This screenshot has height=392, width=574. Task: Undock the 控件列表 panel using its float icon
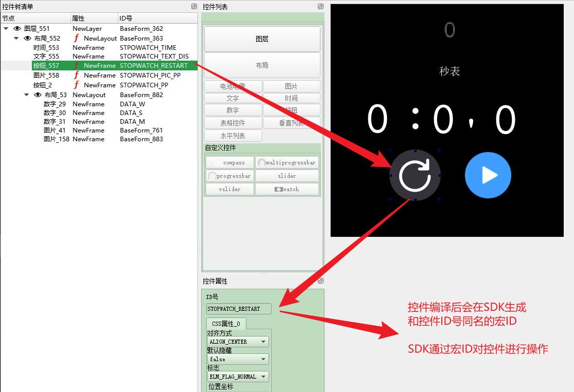coord(320,6)
